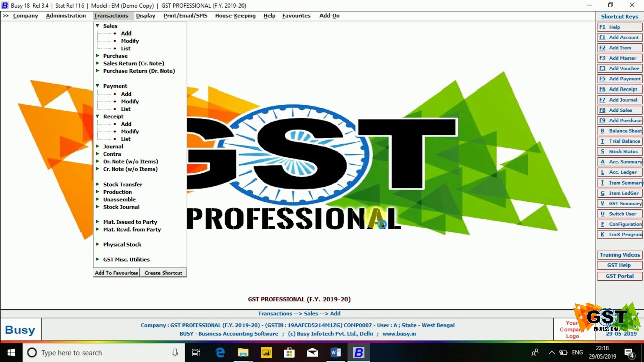The height and width of the screenshot is (362, 644).
Task: Click the Windows search box
Action: tap(103, 353)
